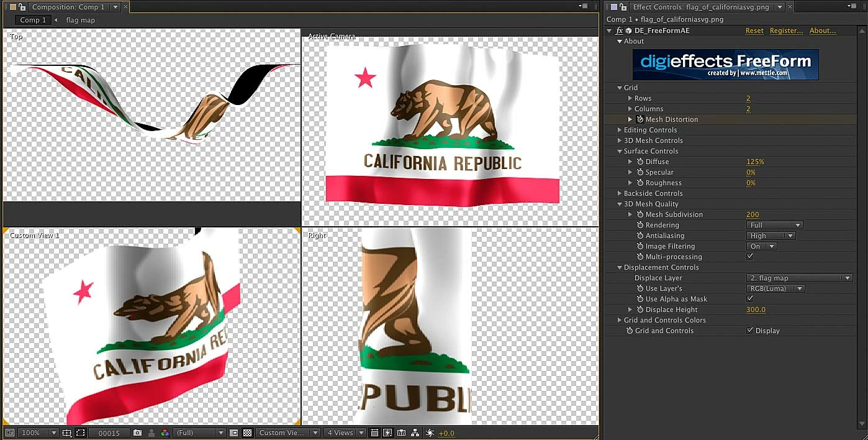
Task: Open the 4 Views layout dropdown
Action: coord(346,433)
